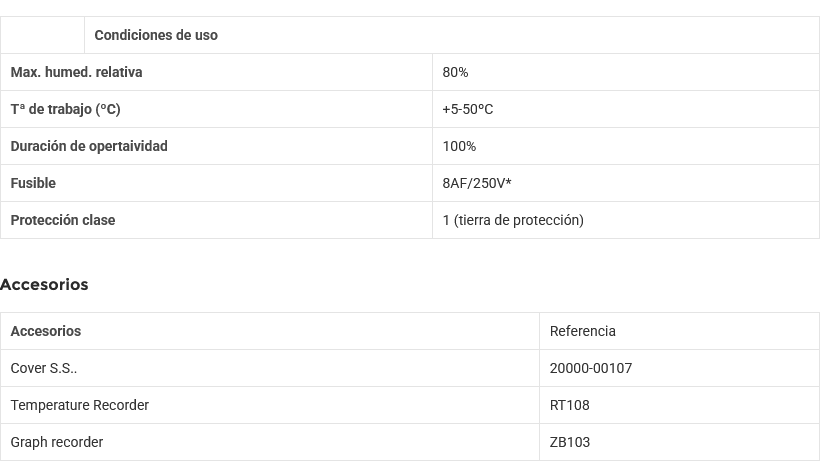Select the "Max. humed. relativa" row label
The image size is (824, 464).
click(x=76, y=72)
